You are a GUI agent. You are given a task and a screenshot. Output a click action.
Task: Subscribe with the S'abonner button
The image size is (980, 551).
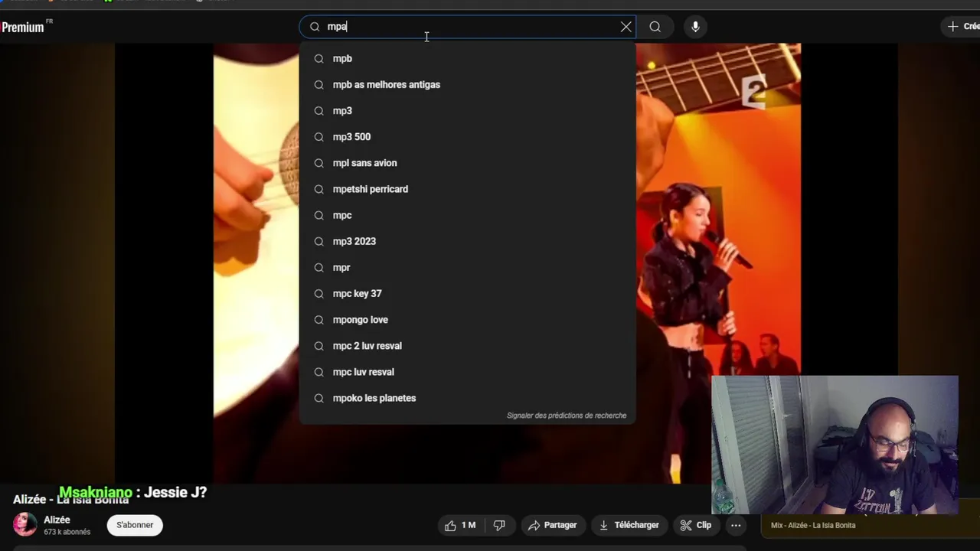pyautogui.click(x=135, y=525)
